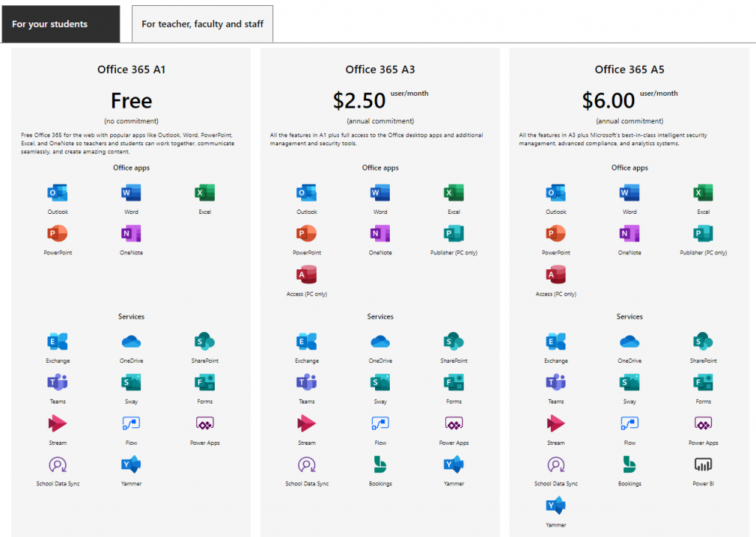The height and width of the screenshot is (537, 756).
Task: Click the Bookings icon in Office 365 A3
Action: (x=380, y=465)
